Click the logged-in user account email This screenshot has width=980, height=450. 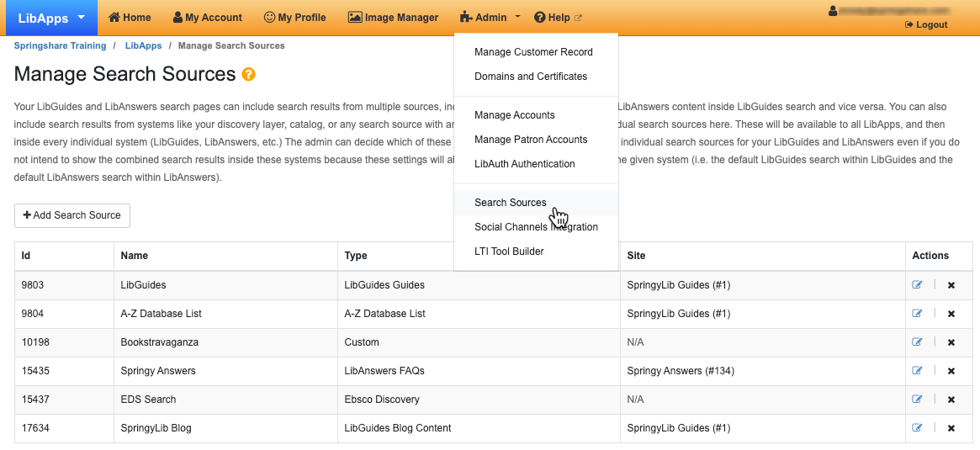coord(888,11)
